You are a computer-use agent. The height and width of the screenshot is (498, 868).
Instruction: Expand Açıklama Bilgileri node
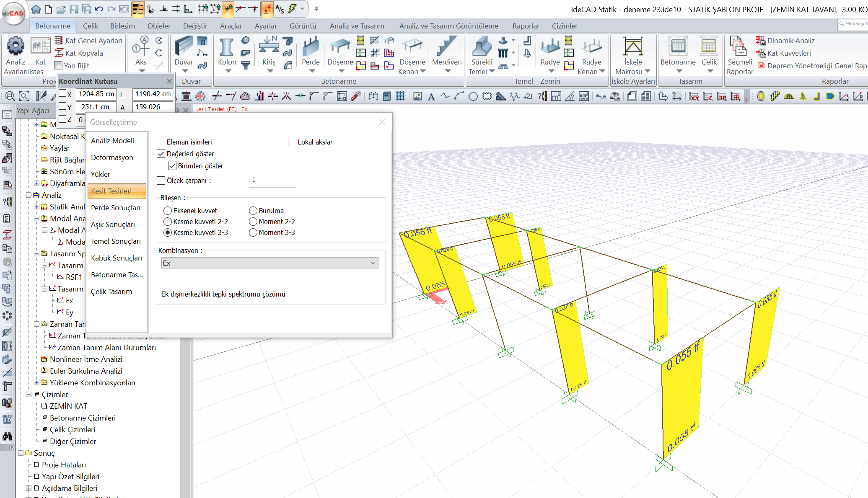pos(29,488)
